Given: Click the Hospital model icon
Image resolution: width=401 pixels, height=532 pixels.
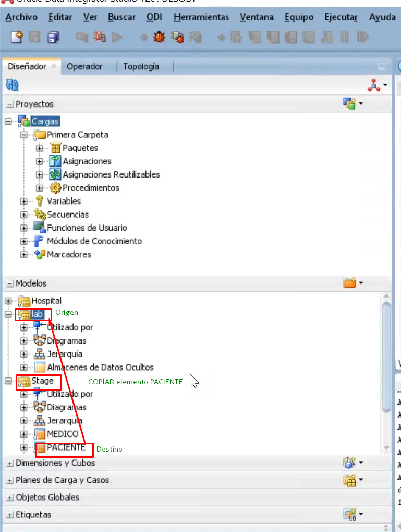Looking at the screenshot, I should coord(24,301).
